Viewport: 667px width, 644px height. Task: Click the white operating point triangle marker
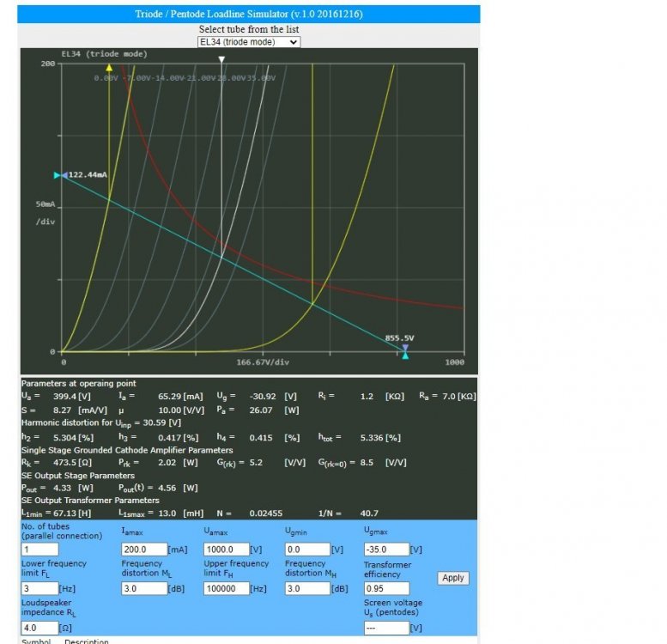click(222, 60)
